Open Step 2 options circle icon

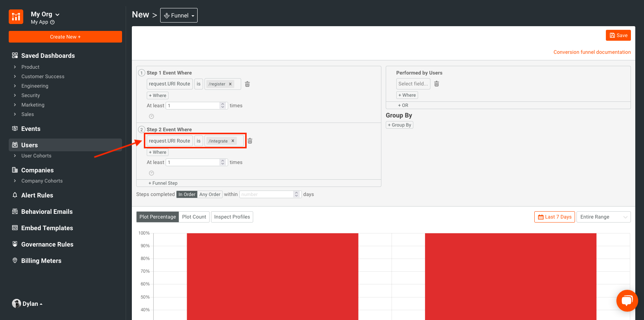[151, 173]
